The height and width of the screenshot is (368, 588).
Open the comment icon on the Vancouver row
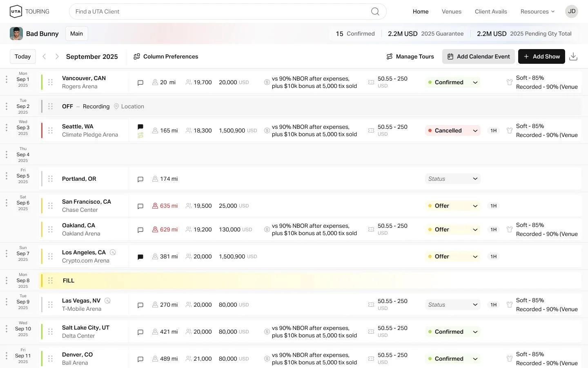[140, 83]
